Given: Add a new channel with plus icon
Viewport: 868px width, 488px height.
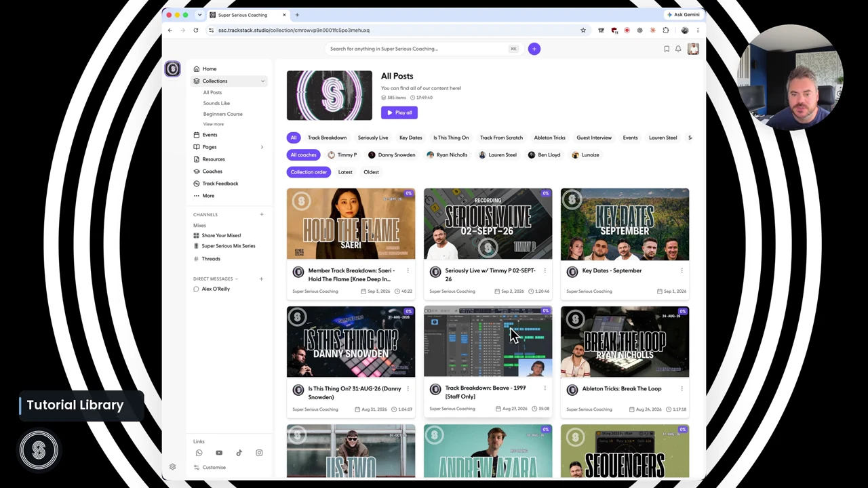Looking at the screenshot, I should (261, 215).
